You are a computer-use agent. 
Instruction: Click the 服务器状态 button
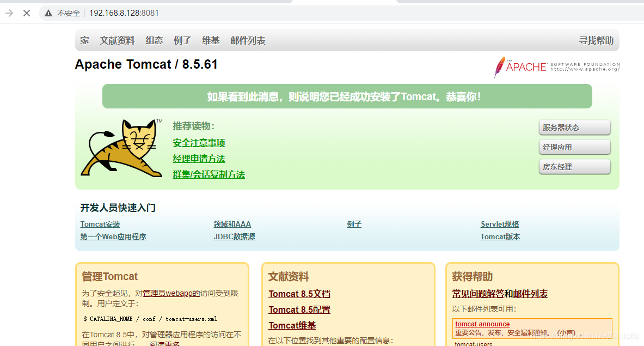574,128
